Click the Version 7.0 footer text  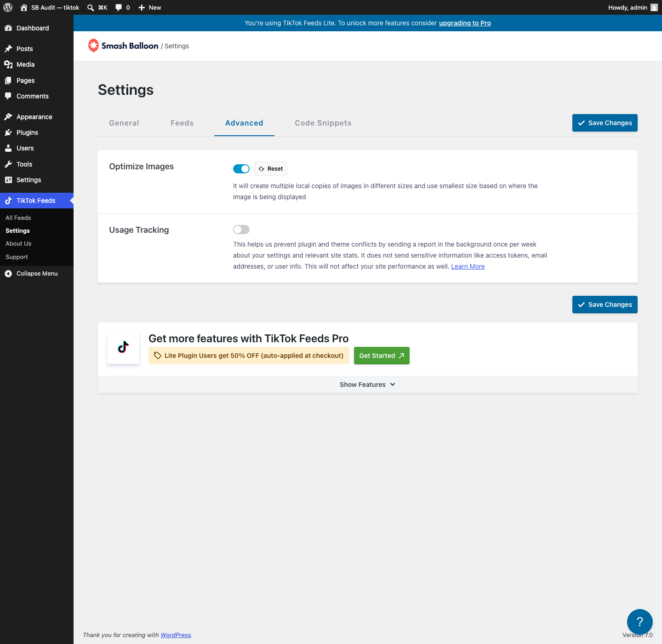[638, 635]
